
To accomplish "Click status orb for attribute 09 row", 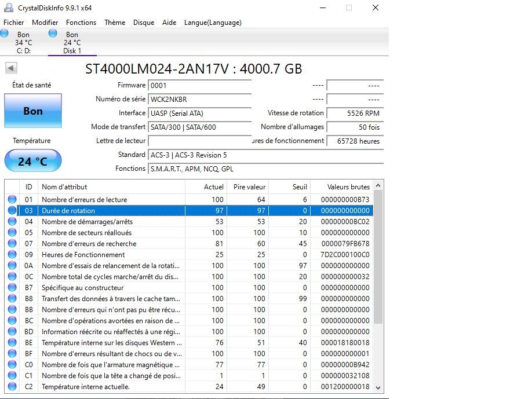I will point(12,254).
